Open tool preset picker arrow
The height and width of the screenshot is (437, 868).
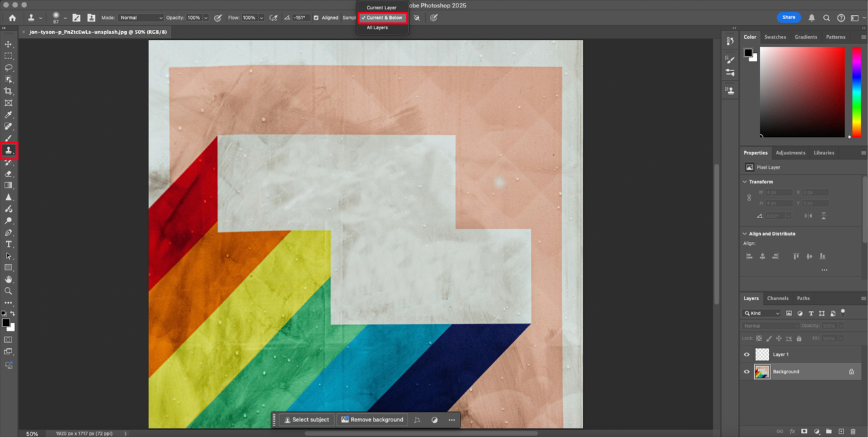[41, 18]
